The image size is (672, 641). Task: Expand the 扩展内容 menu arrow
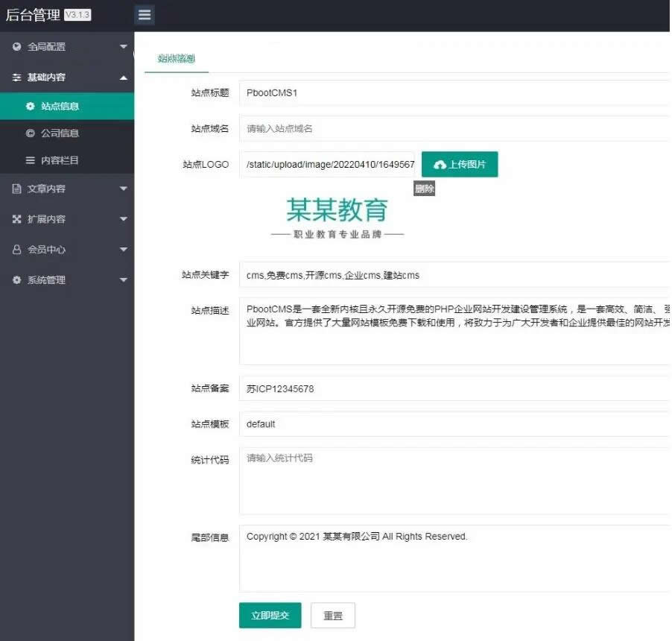point(124,219)
